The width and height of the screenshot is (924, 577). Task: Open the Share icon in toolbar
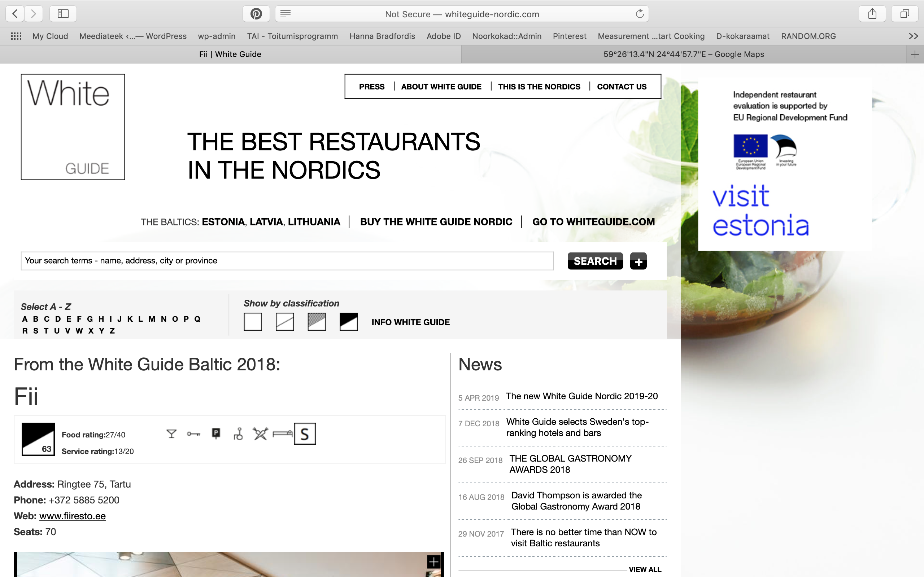coord(872,14)
